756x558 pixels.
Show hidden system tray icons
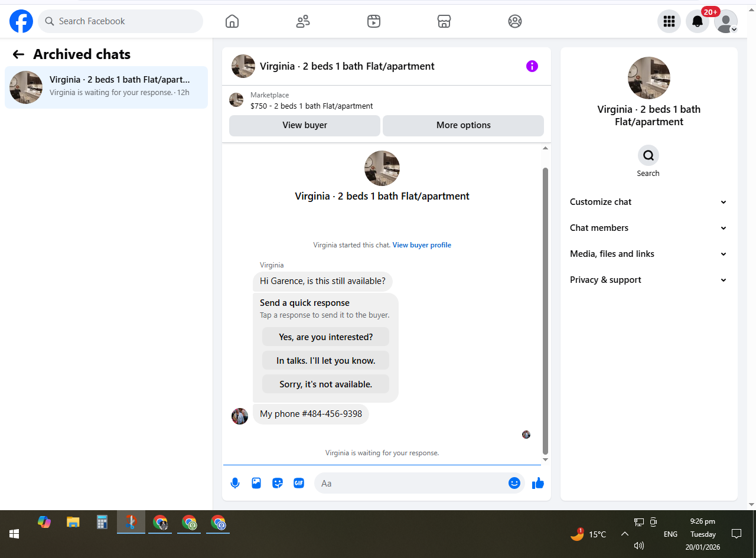tap(624, 534)
